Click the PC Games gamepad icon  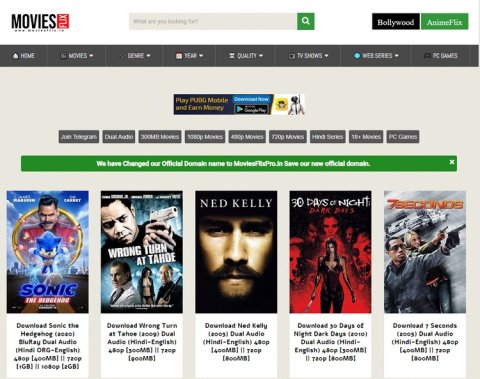[x=427, y=56]
